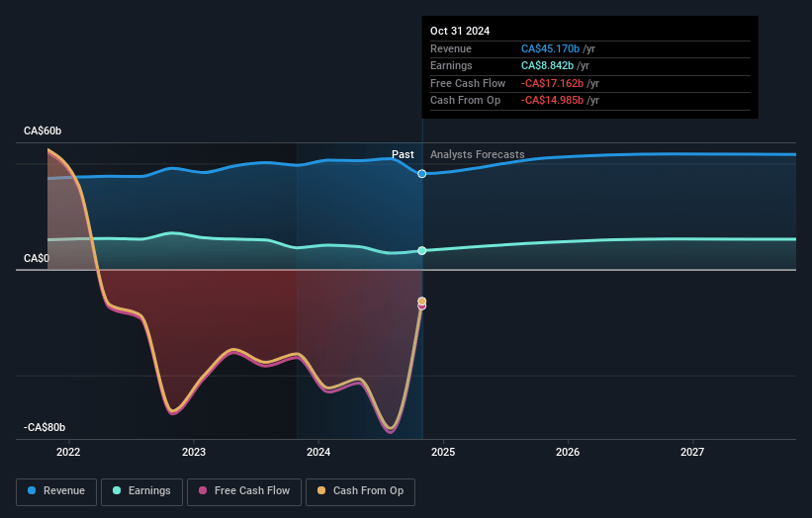The height and width of the screenshot is (518, 812).
Task: Click the CA$0 y-axis label
Action: 37,258
